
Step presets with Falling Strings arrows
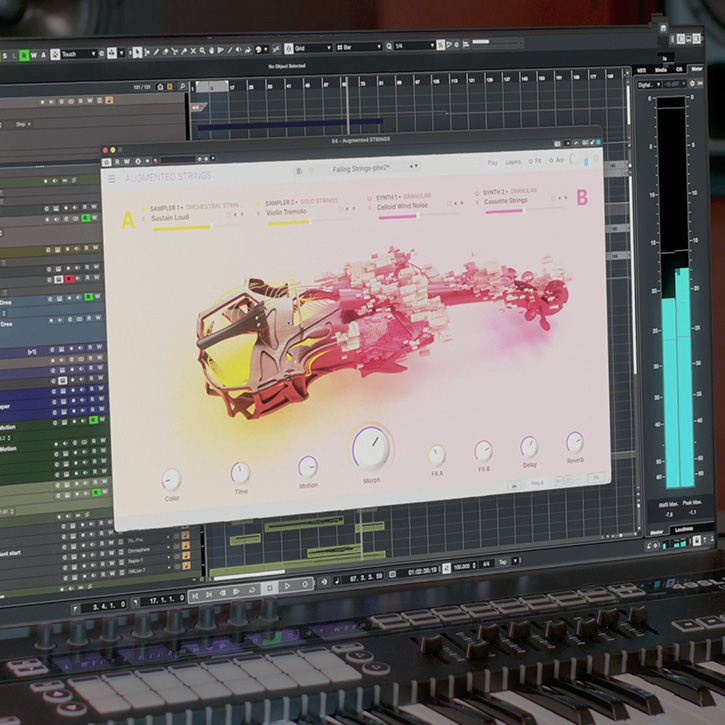pyautogui.click(x=414, y=166)
